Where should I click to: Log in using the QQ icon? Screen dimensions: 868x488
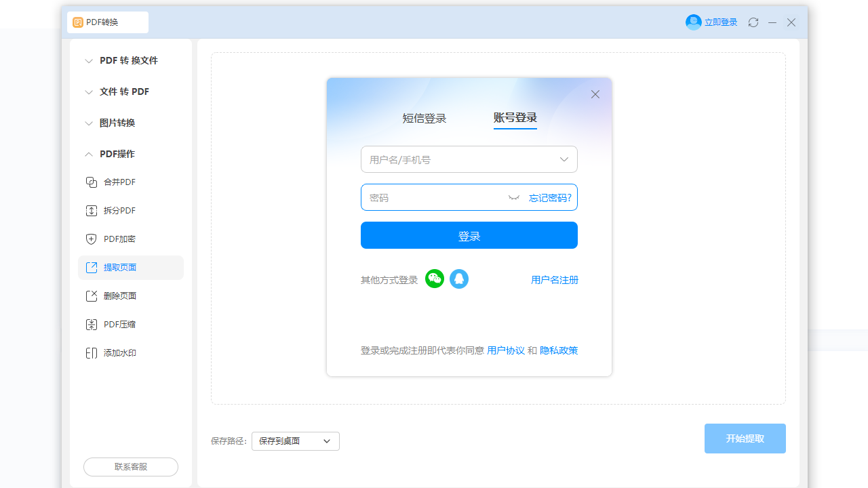[459, 279]
